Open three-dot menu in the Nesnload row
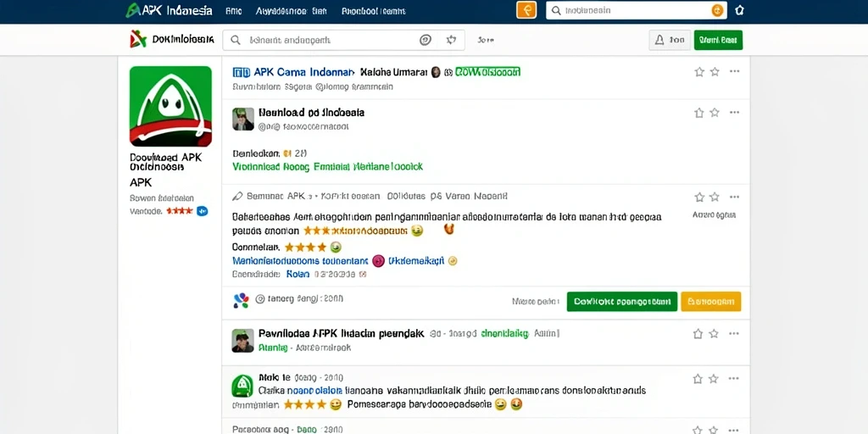The width and height of the screenshot is (868, 434). tap(735, 113)
